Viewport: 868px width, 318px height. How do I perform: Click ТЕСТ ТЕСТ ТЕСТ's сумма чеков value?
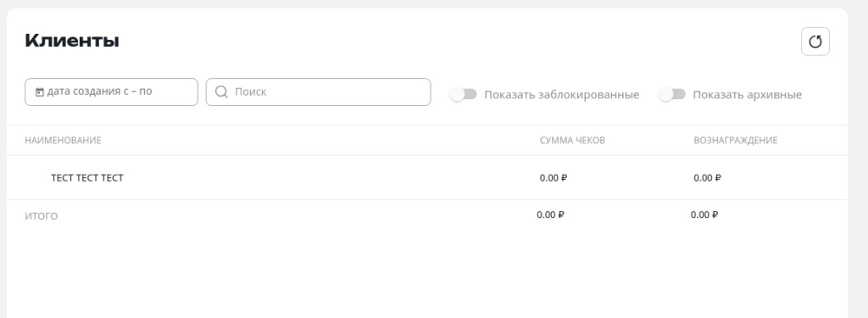[554, 178]
